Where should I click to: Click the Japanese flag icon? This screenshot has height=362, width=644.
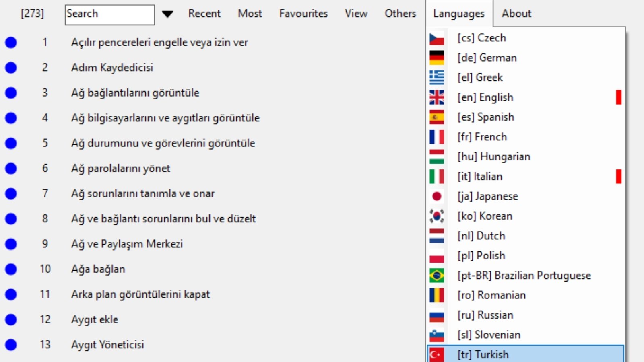(x=437, y=196)
